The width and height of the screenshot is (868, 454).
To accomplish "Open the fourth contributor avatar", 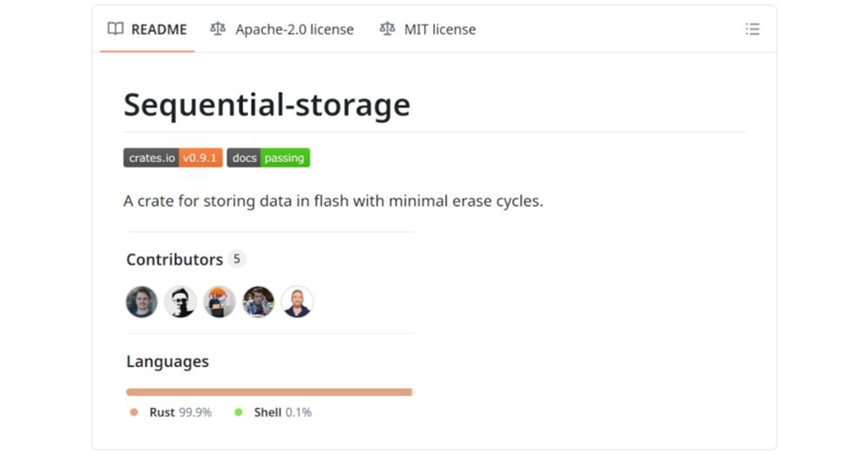I will (x=259, y=302).
